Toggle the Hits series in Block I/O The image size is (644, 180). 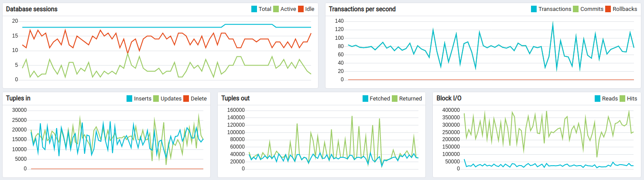click(x=632, y=99)
